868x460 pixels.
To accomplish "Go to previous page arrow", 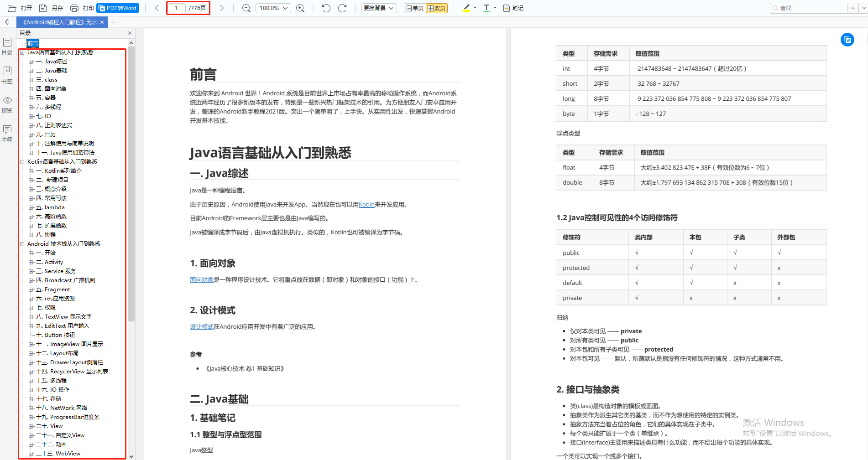I will point(158,8).
